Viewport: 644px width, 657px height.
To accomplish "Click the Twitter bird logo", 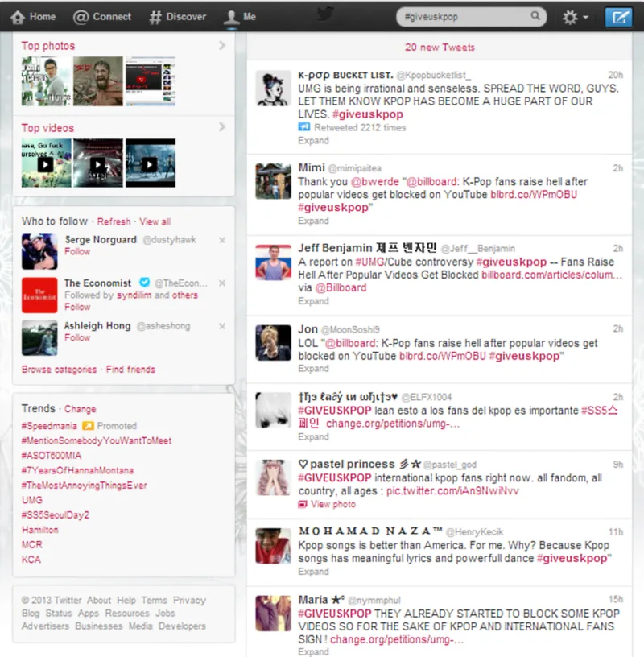I will click(x=324, y=14).
